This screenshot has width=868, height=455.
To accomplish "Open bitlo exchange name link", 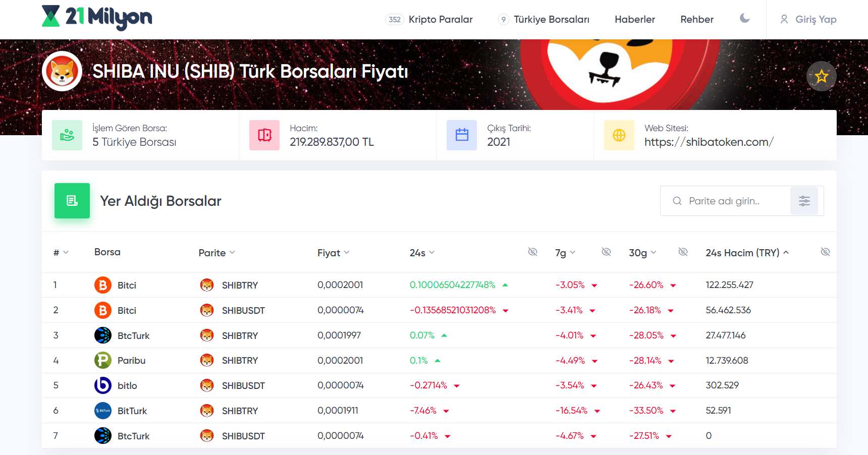I will 127,386.
